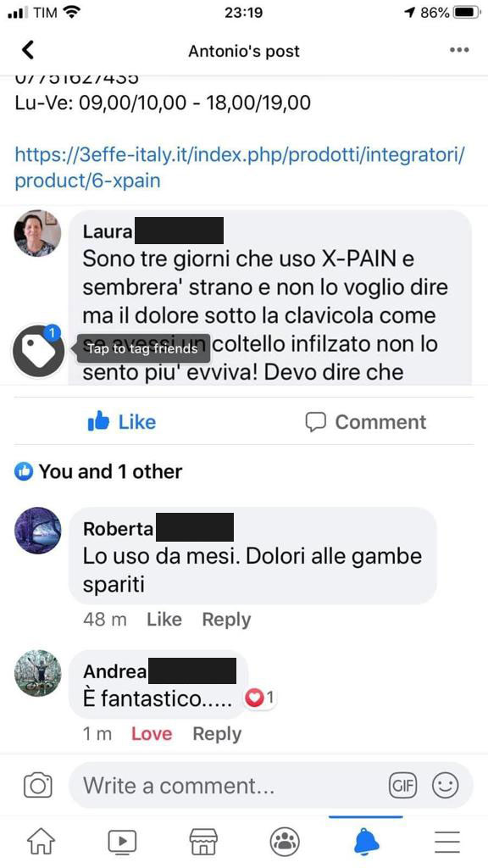488x868 pixels.
Task: Open the GIF picker
Action: (x=403, y=786)
